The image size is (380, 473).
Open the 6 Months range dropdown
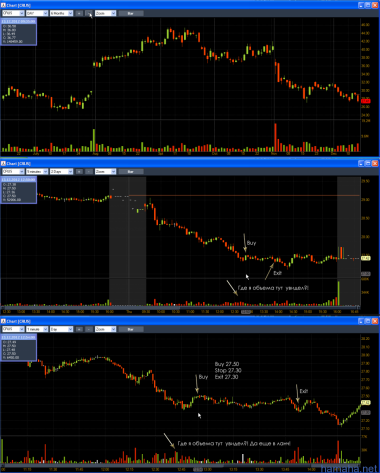tap(61, 13)
